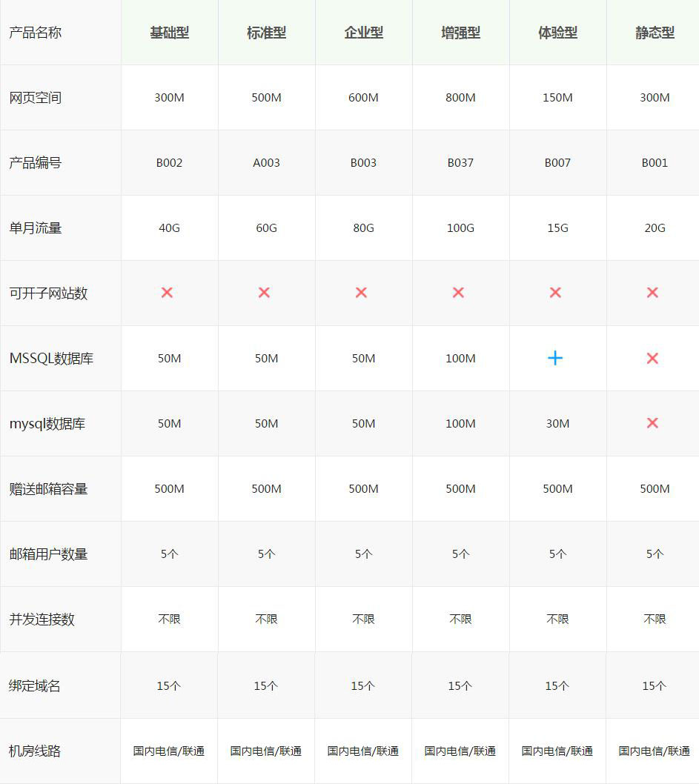Click the 60G 单月流量 cell
The image size is (699, 784).
click(x=267, y=228)
